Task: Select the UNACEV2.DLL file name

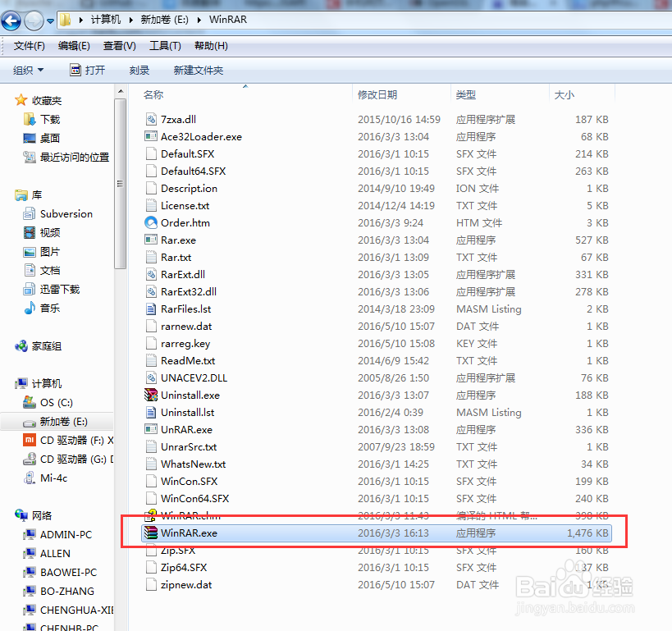Action: click(194, 378)
